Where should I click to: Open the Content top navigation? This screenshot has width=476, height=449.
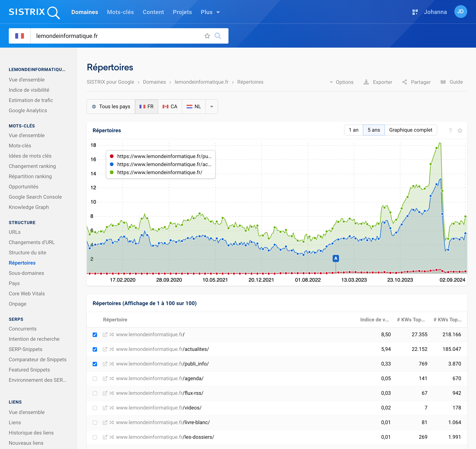153,12
